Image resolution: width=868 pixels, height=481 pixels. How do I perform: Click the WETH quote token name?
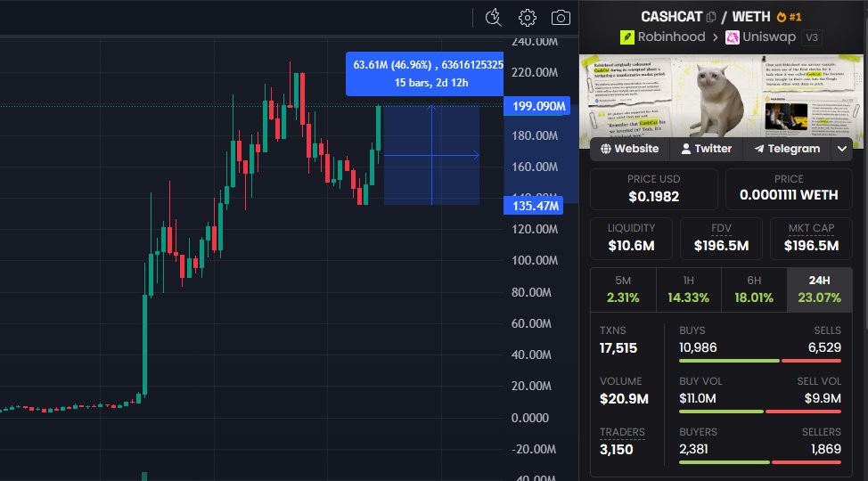751,17
